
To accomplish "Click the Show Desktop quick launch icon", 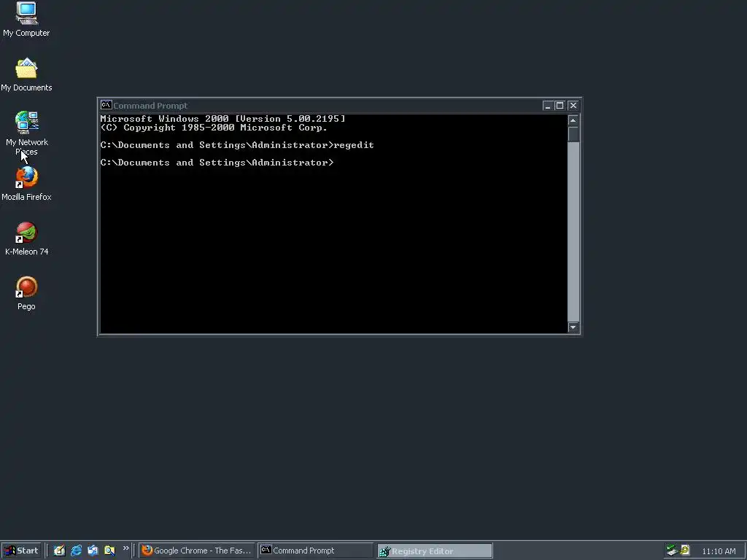I will coord(60,551).
